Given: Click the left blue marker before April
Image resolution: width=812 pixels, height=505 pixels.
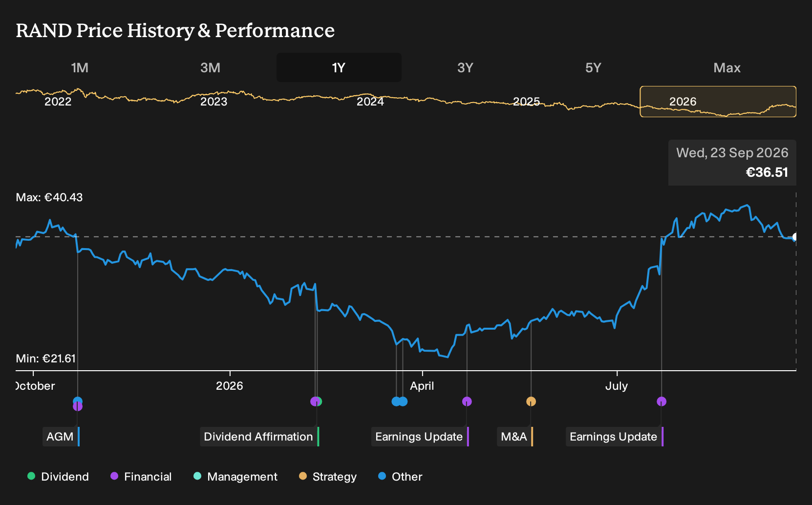Looking at the screenshot, I should click(396, 401).
